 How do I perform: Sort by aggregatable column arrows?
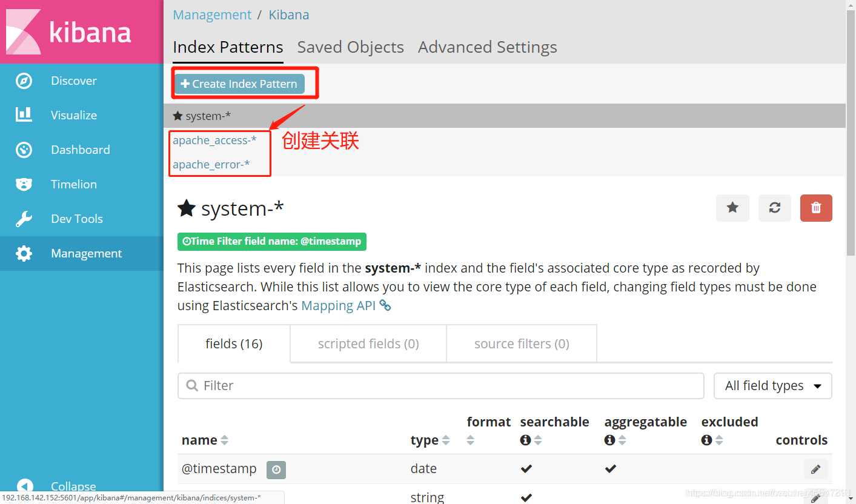coord(622,440)
